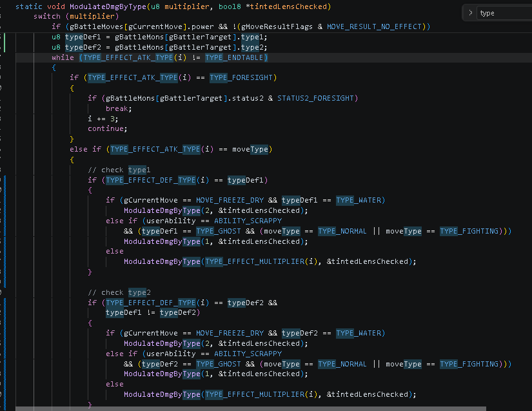Click '*tintedLensChecked' parameter in function signature
Screen dimensions: 532x411
[286, 6]
